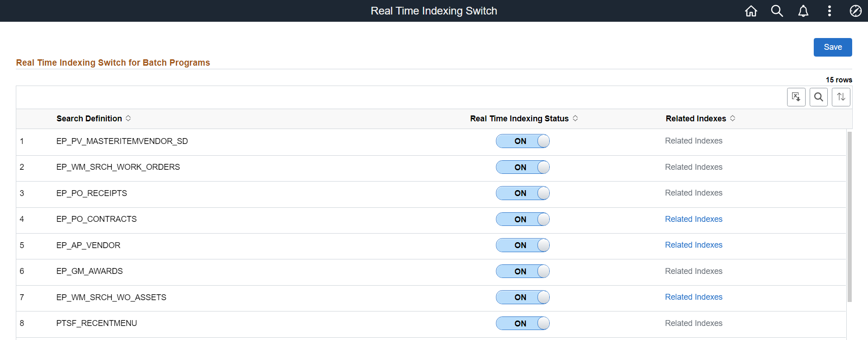Open the Notifications bell icon

(803, 11)
